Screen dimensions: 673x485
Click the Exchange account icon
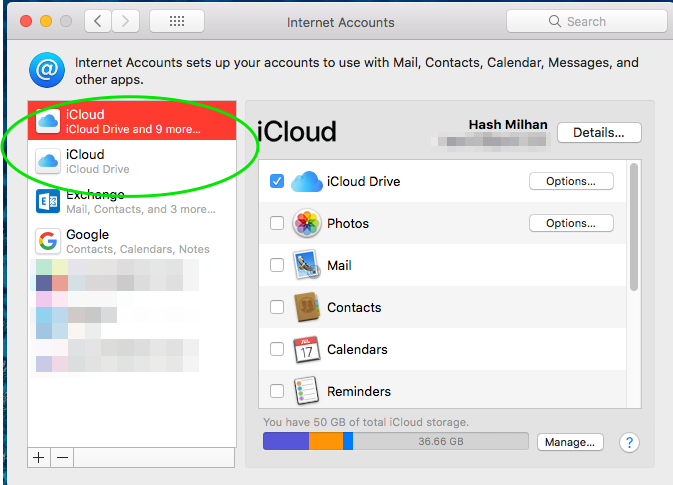point(48,201)
